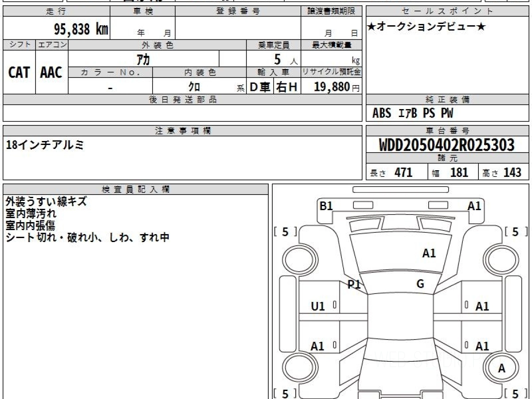The height and width of the screenshot is (399, 532).
Task: Select the 右H steering value
Action: tap(287, 86)
